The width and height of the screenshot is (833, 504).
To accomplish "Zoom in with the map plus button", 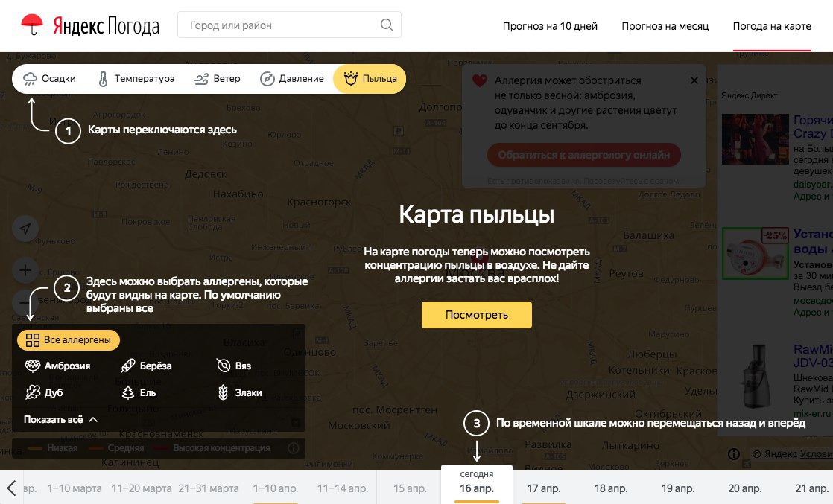I will [25, 270].
